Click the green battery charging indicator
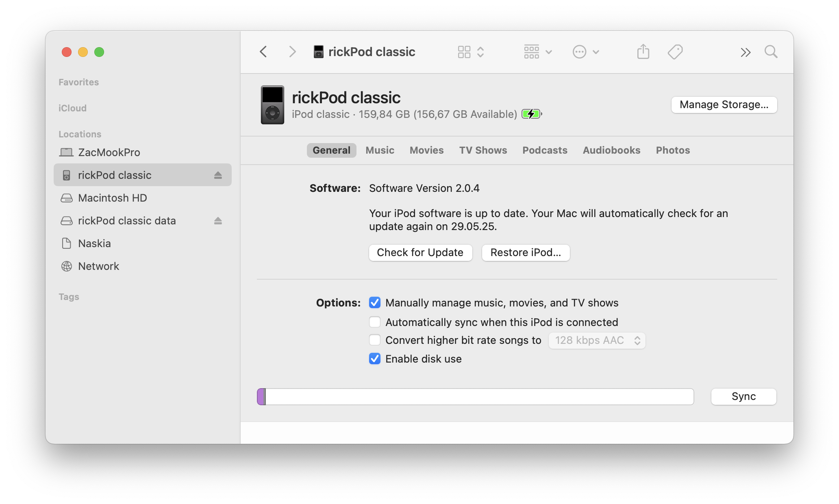 pyautogui.click(x=532, y=114)
